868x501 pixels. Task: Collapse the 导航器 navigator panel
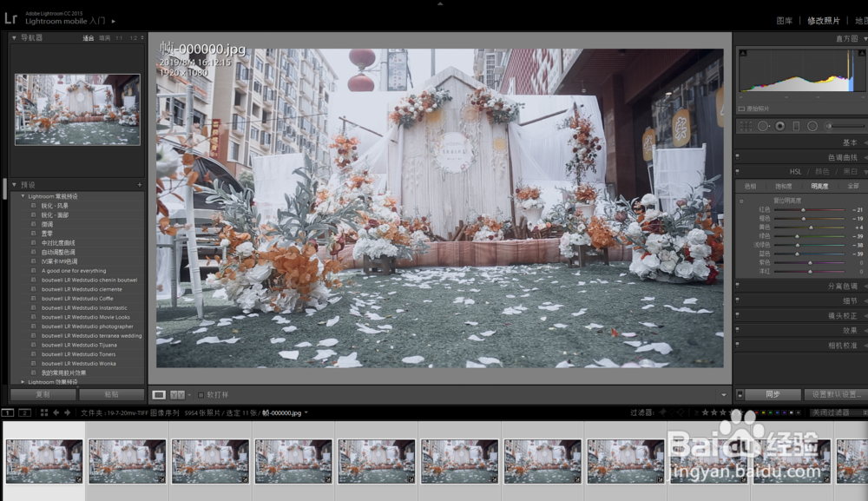coord(14,37)
